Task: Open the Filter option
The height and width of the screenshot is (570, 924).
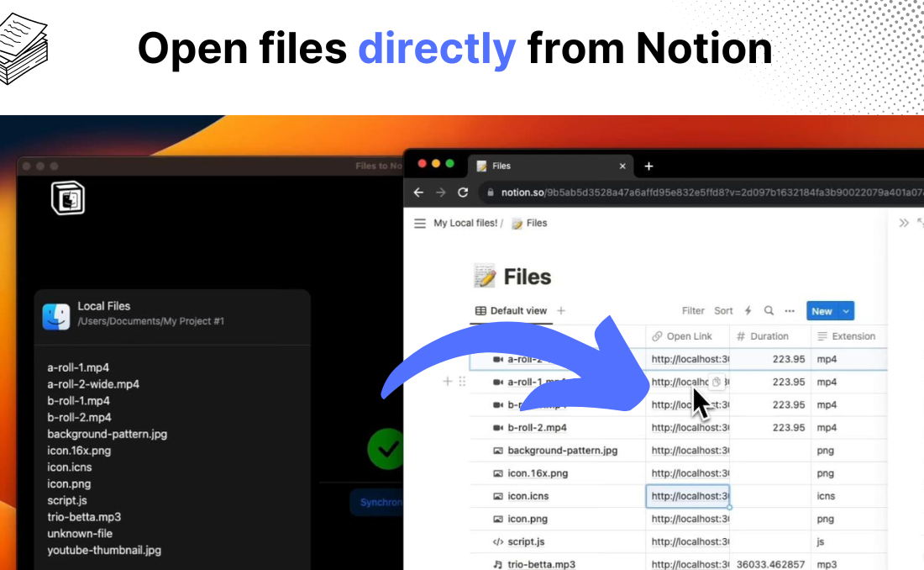Action: coord(693,311)
